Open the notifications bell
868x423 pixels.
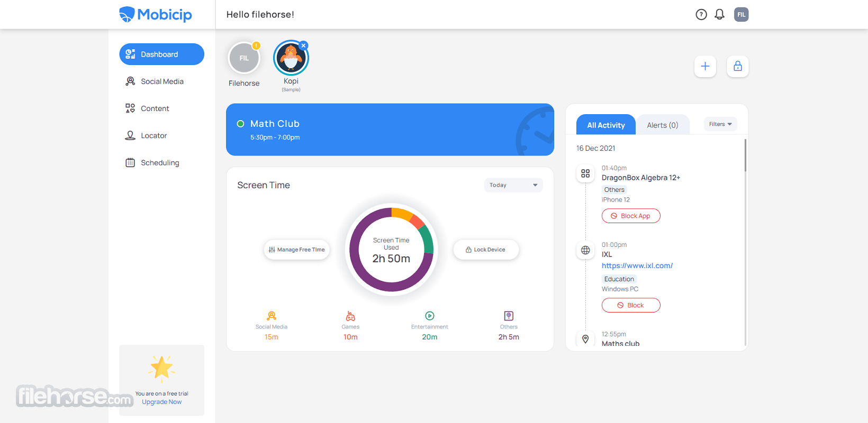[719, 15]
